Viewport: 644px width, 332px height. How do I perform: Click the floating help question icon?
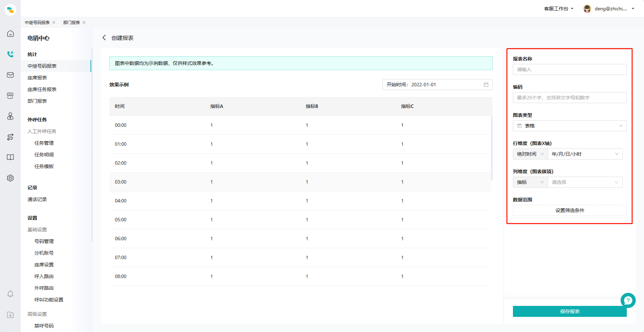pyautogui.click(x=628, y=300)
